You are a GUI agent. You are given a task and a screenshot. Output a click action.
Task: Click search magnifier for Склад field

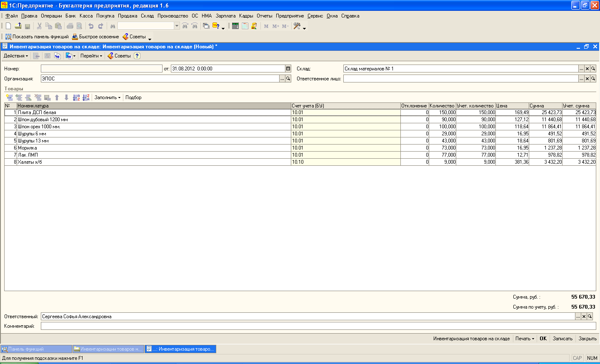coord(593,69)
